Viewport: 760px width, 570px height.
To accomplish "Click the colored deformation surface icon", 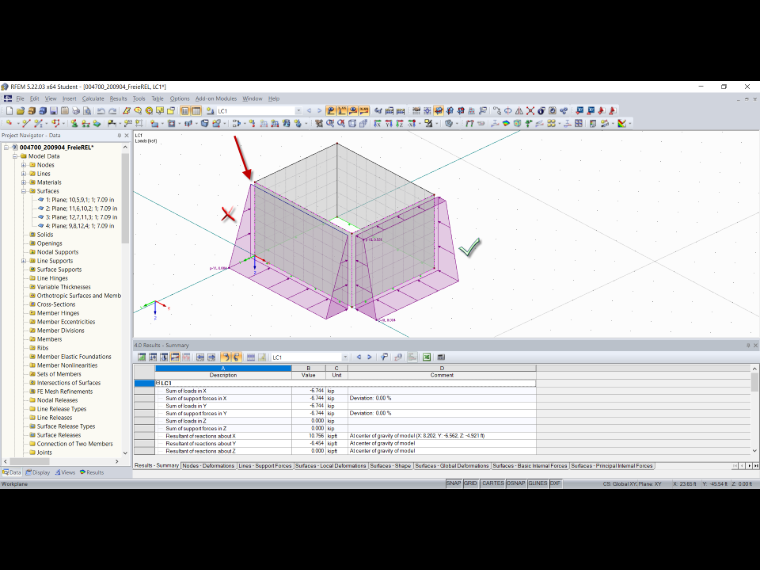I will [x=506, y=124].
